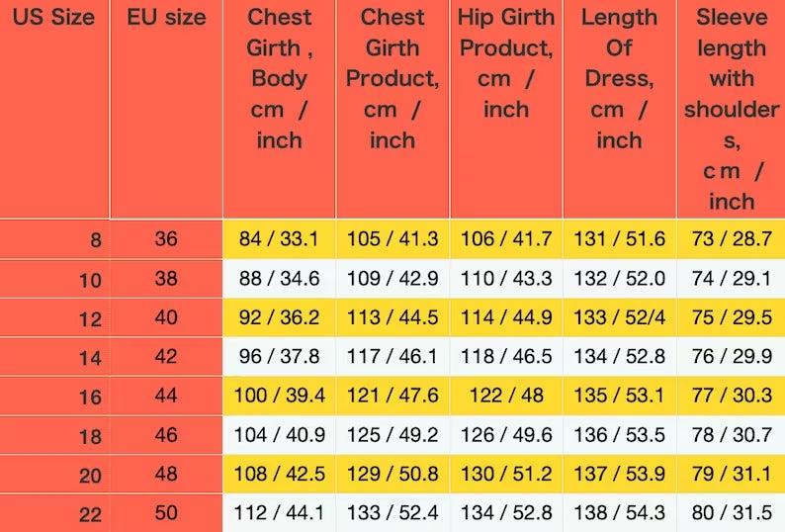This screenshot has width=785, height=532.
Task: Select "Sleeve length with shoulders" header
Action: pos(732,109)
